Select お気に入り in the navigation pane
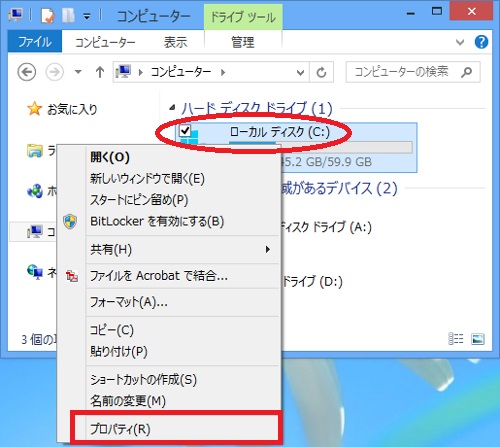 72,109
